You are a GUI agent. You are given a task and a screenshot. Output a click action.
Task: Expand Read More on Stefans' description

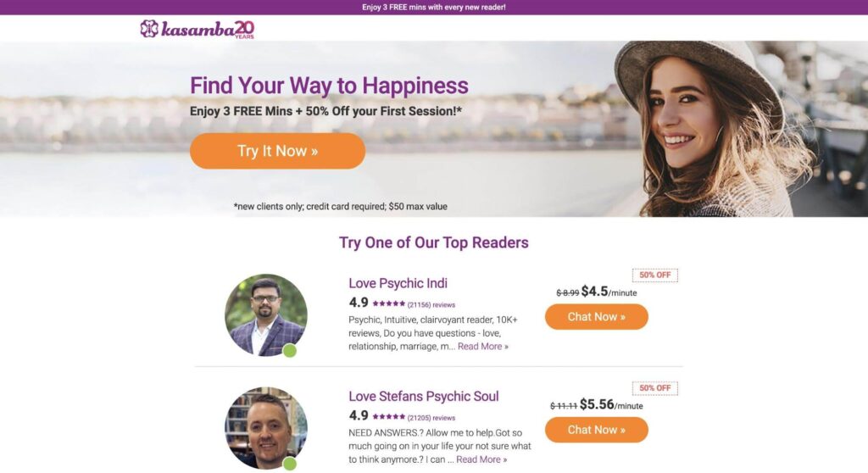point(481,459)
